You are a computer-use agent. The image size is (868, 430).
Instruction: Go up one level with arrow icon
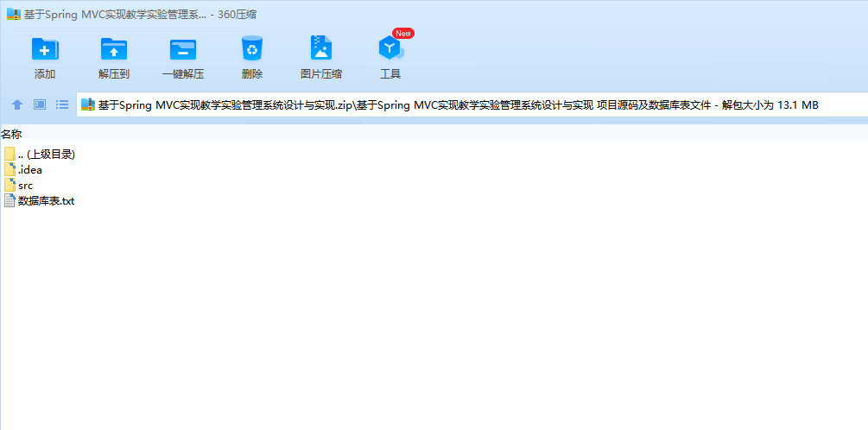click(x=18, y=104)
